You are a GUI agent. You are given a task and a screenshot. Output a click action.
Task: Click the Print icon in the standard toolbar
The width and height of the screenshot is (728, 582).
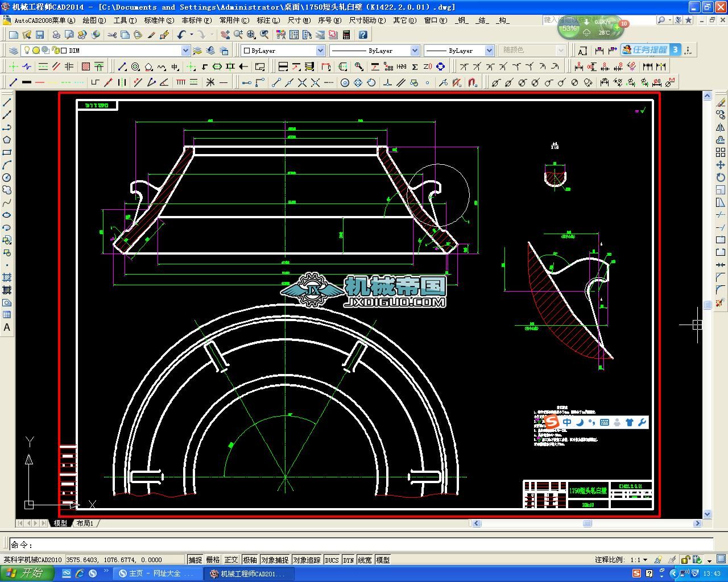click(x=56, y=35)
